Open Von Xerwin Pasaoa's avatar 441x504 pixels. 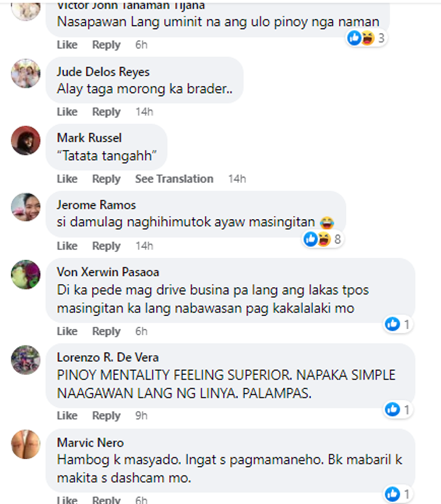(26, 275)
